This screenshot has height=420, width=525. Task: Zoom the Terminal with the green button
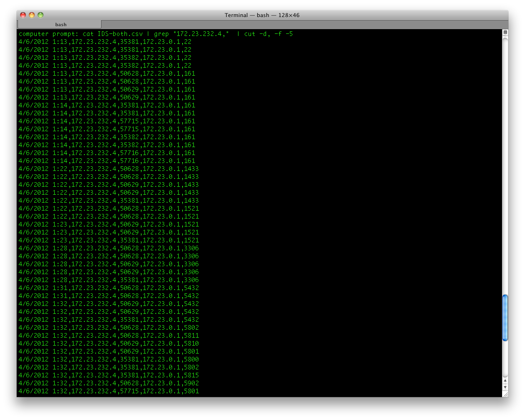41,15
